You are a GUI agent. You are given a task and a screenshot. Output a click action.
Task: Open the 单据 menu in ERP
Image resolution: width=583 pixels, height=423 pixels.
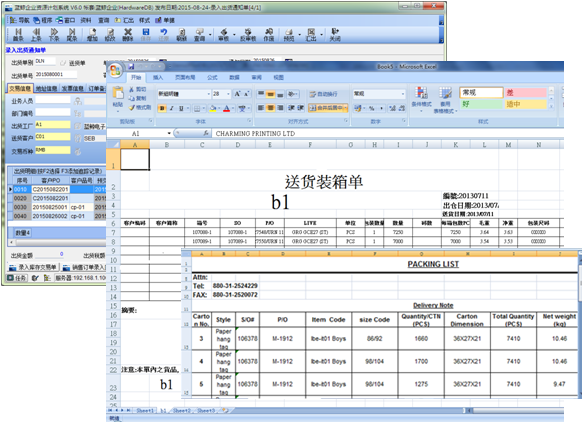pos(165,20)
